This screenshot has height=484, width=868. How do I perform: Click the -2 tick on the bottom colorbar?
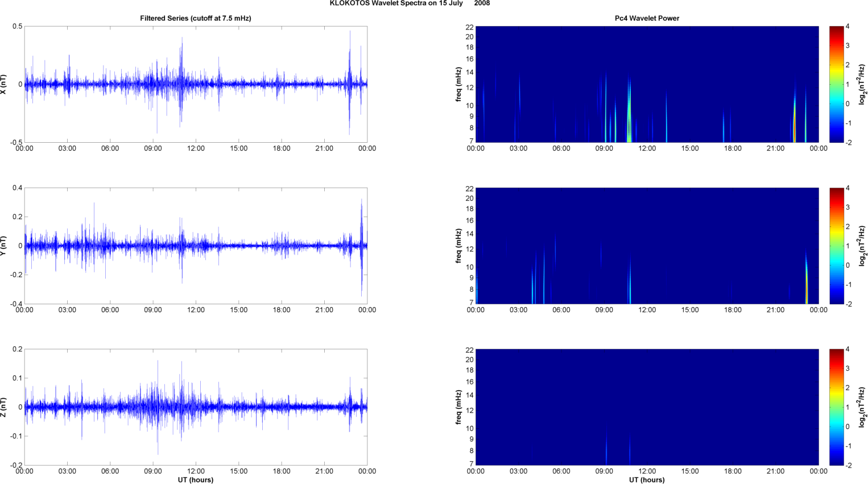pyautogui.click(x=849, y=465)
